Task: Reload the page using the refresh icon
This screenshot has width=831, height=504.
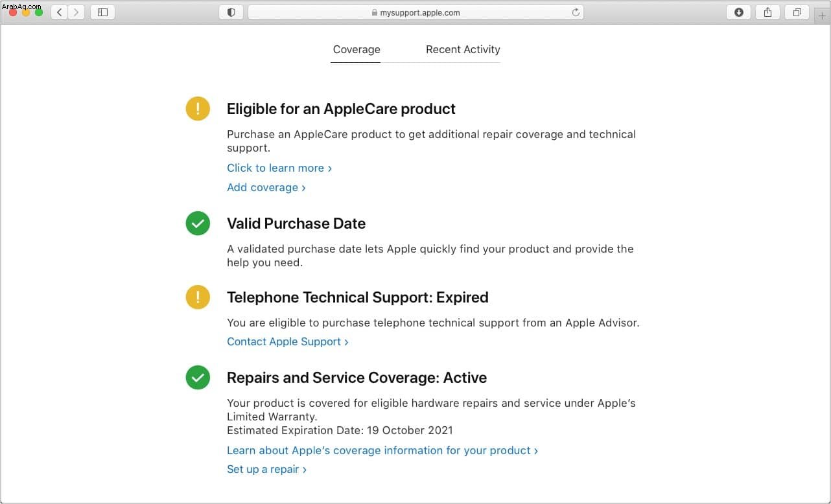Action: pos(575,12)
